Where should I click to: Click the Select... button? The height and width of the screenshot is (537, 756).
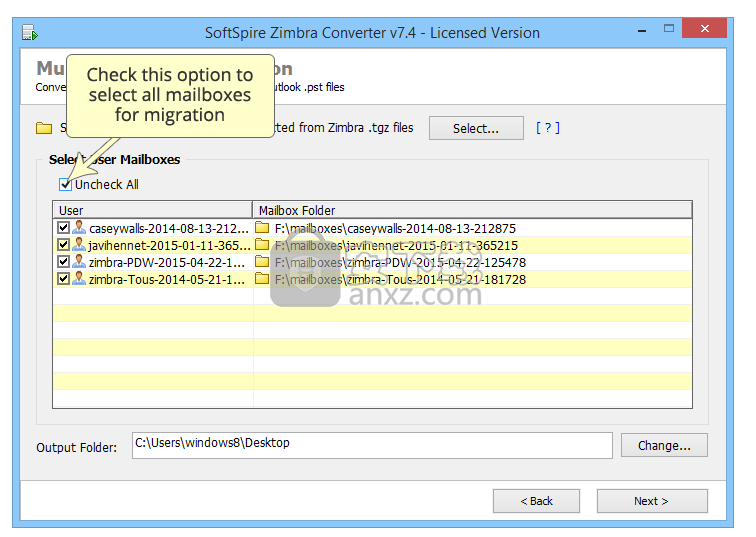pos(476,128)
